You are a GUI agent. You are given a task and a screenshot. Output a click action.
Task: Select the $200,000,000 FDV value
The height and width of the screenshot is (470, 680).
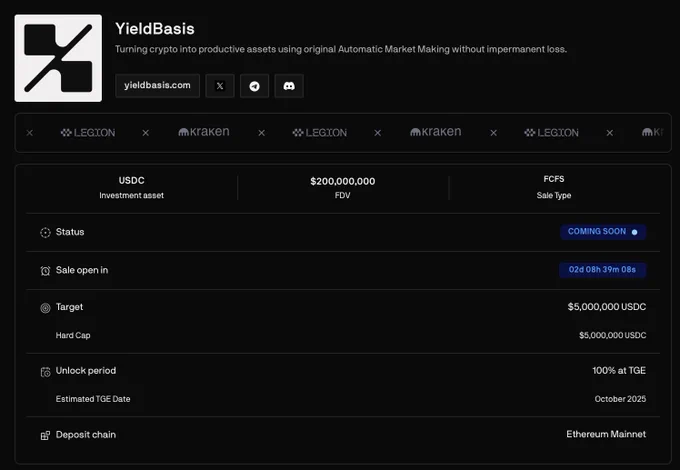coord(343,181)
